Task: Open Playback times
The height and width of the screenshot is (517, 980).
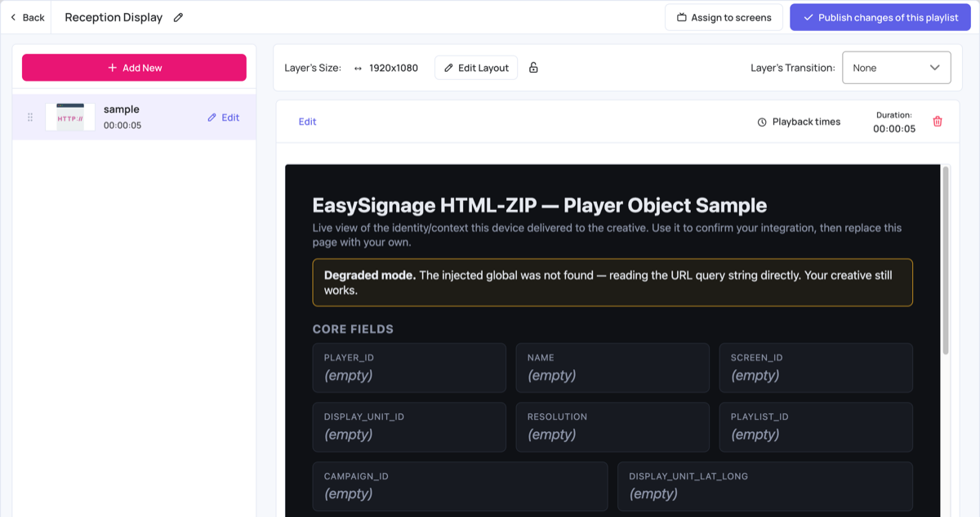Action: click(x=799, y=122)
